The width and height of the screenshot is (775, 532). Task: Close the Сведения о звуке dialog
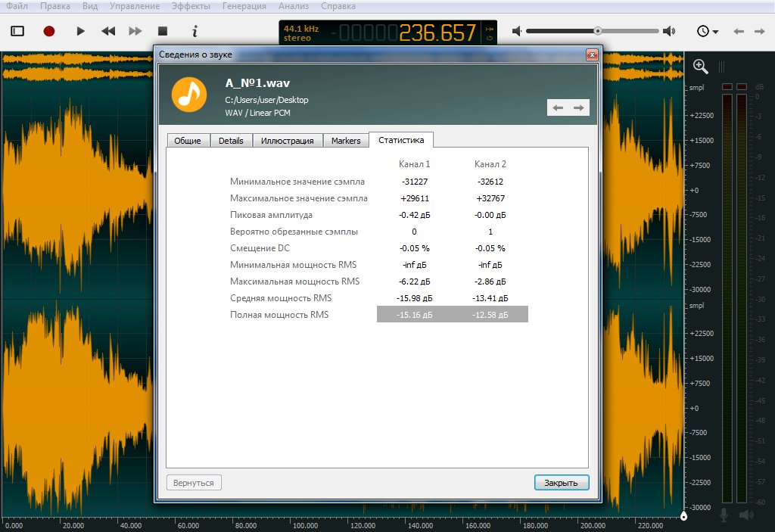tap(592, 54)
